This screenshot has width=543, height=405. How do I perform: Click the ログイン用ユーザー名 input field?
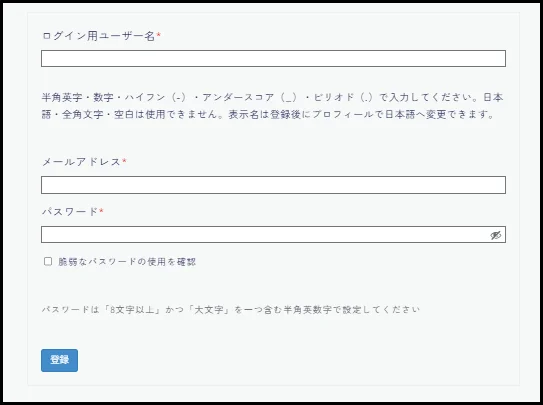(x=273, y=58)
